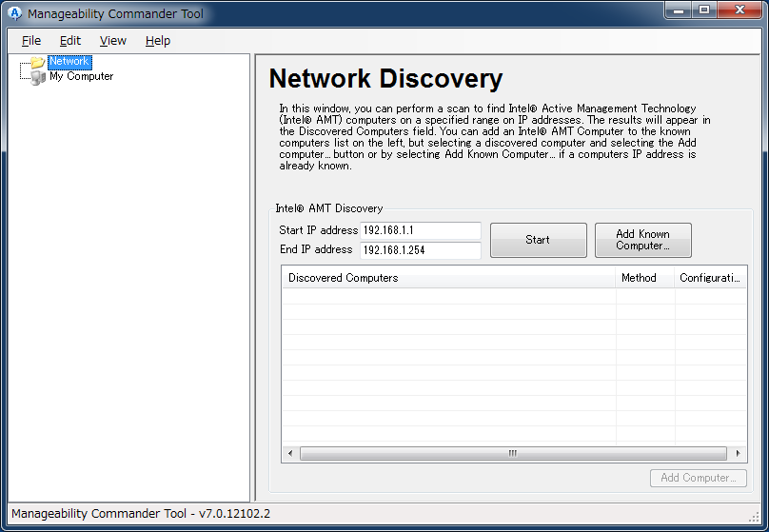
Task: Open the View menu
Action: tap(113, 41)
